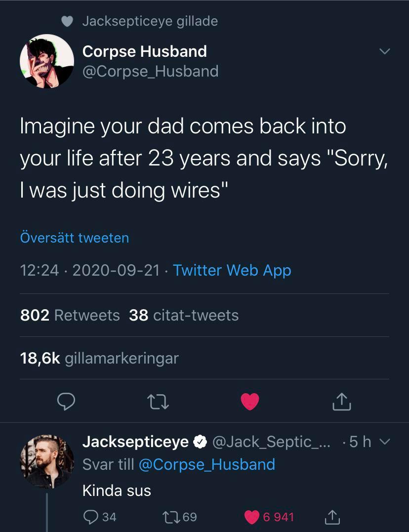Image resolution: width=409 pixels, height=532 pixels.
Task: Click the reply icon under main tweet
Action: [66, 402]
